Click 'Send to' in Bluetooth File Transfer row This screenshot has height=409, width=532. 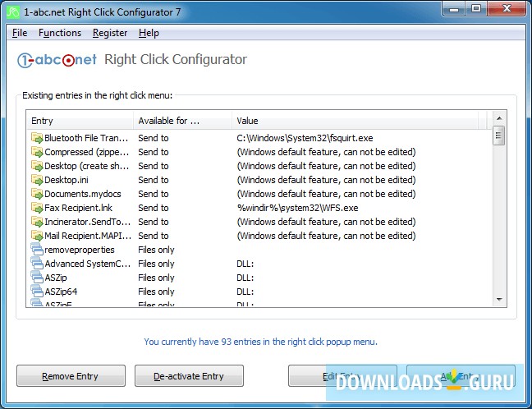[153, 138]
